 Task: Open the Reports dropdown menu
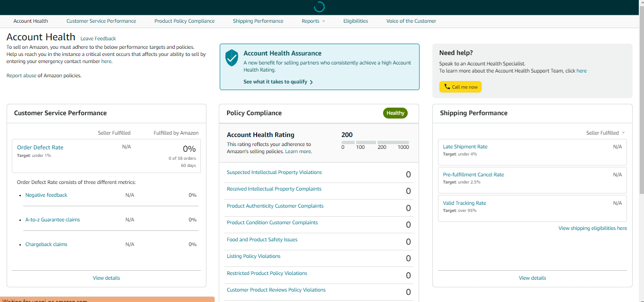[313, 21]
